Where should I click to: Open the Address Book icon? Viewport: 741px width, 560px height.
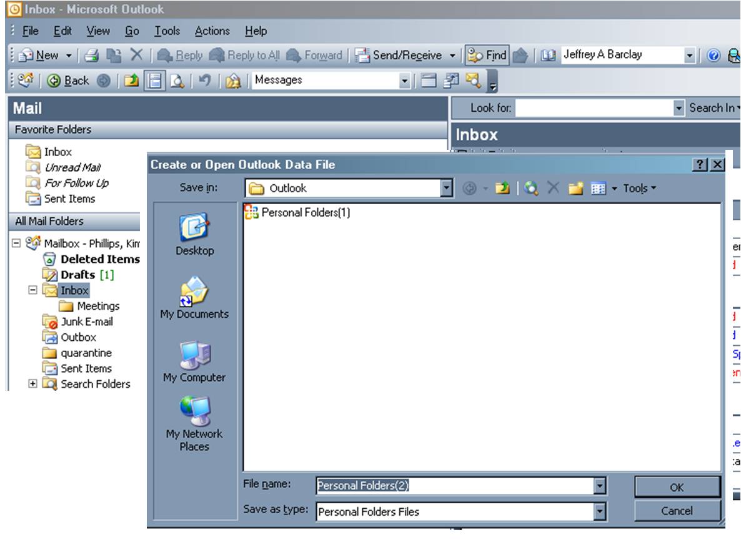click(x=548, y=56)
